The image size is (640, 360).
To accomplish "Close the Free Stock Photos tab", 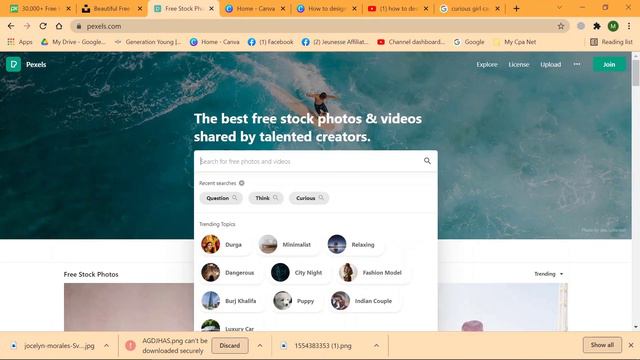I will (211, 9).
